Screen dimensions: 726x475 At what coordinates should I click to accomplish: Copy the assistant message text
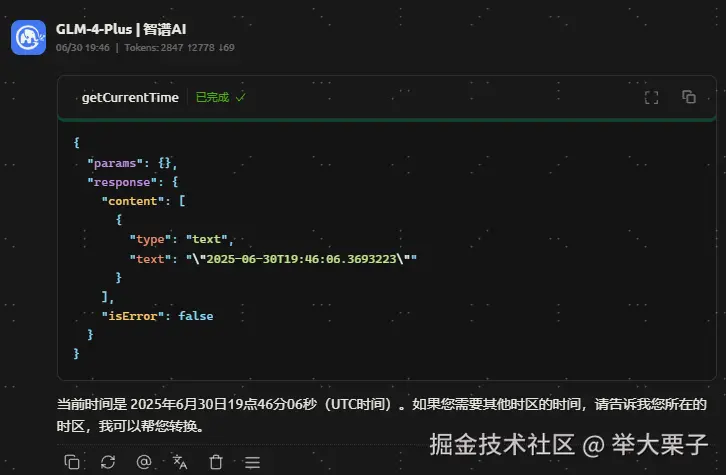coord(72,462)
